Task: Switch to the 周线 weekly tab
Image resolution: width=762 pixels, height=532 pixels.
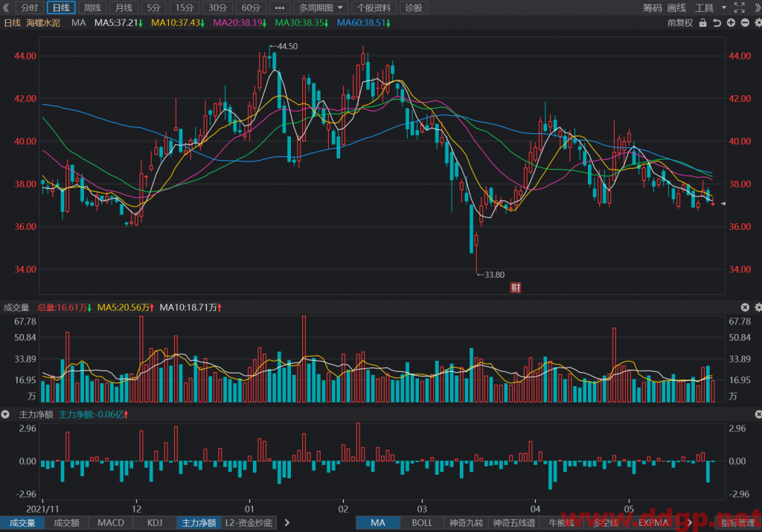Action: coord(92,7)
